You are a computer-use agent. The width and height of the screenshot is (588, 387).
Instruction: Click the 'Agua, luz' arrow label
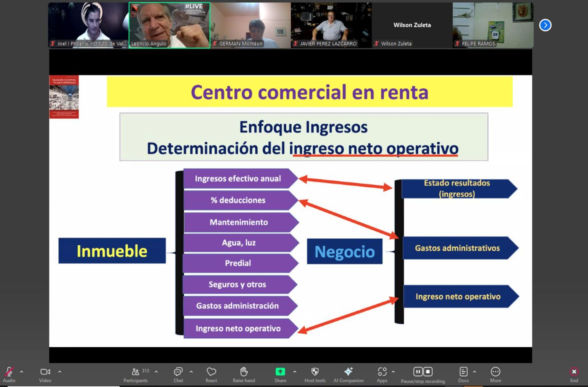[x=239, y=243]
